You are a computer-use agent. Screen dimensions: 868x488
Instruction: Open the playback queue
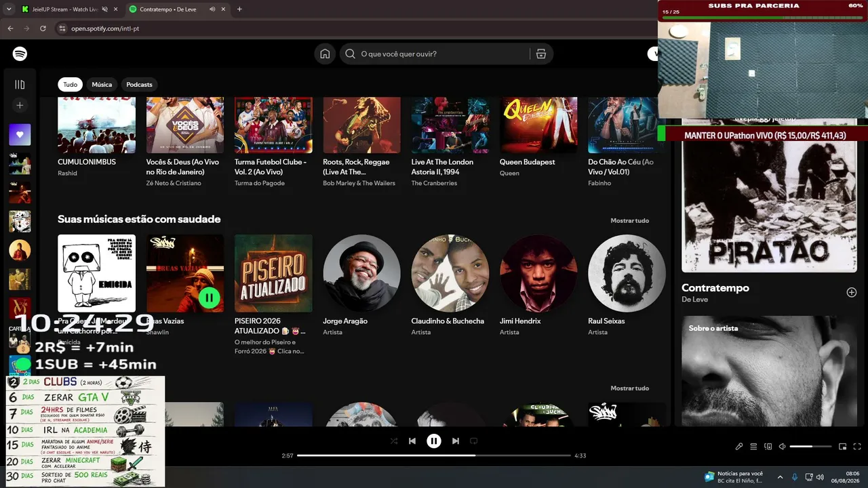[753, 447]
